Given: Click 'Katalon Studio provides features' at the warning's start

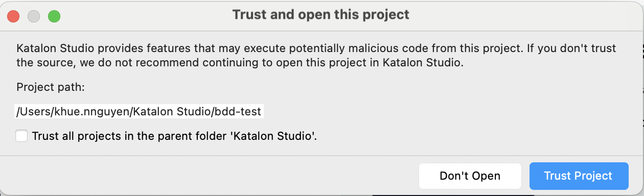Looking at the screenshot, I should (x=93, y=49).
